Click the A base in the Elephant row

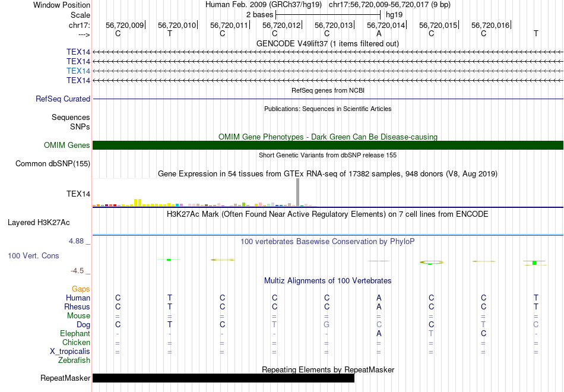click(x=379, y=334)
